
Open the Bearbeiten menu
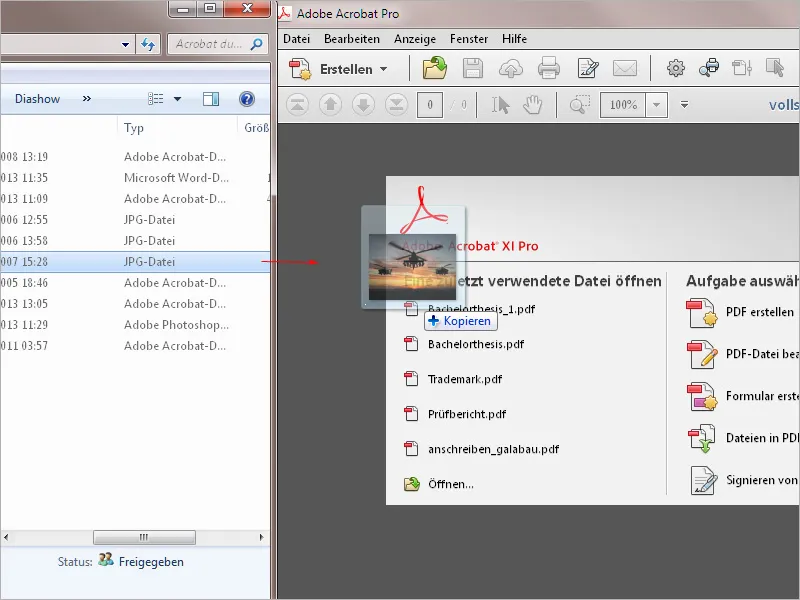pyautogui.click(x=352, y=39)
